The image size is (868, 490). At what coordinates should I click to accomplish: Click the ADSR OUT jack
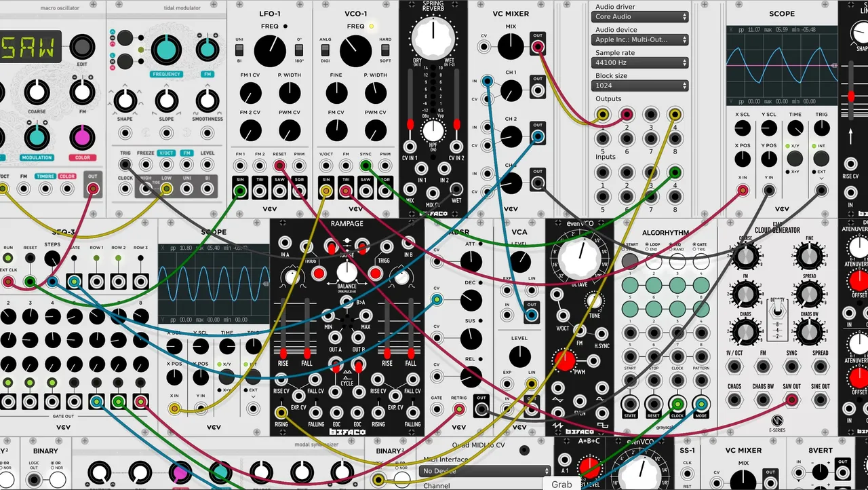point(481,409)
